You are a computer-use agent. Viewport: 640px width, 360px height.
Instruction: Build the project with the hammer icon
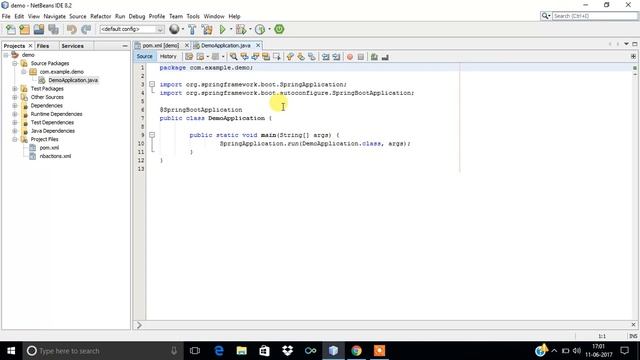192,29
